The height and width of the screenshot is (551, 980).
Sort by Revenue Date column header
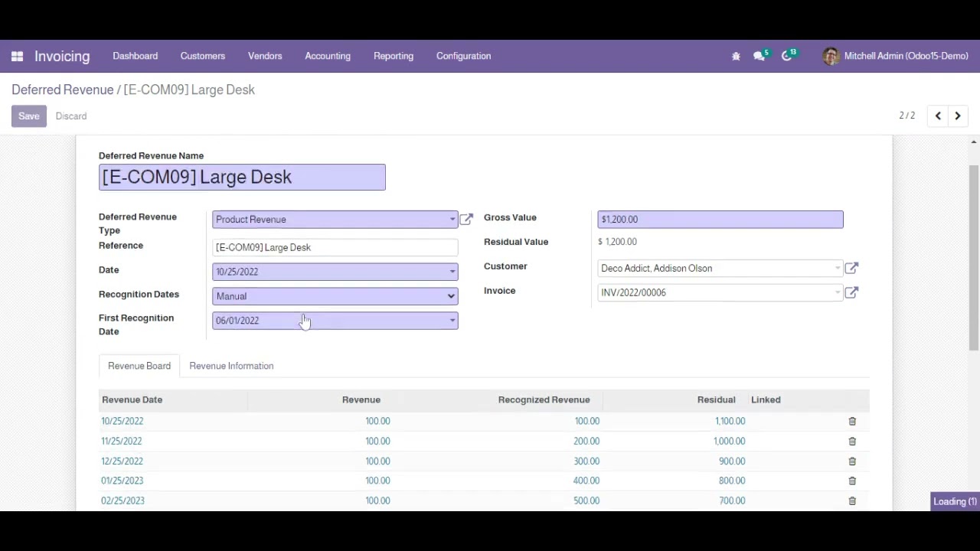click(x=132, y=399)
